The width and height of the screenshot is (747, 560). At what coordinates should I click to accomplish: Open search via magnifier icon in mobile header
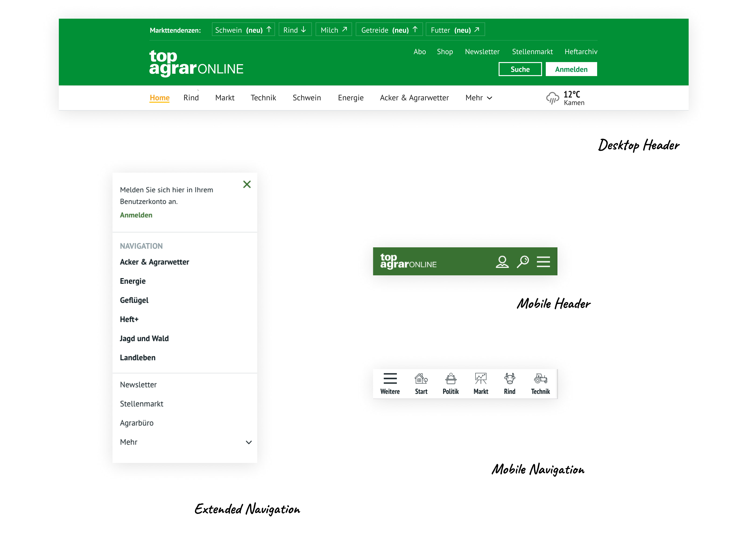(523, 262)
